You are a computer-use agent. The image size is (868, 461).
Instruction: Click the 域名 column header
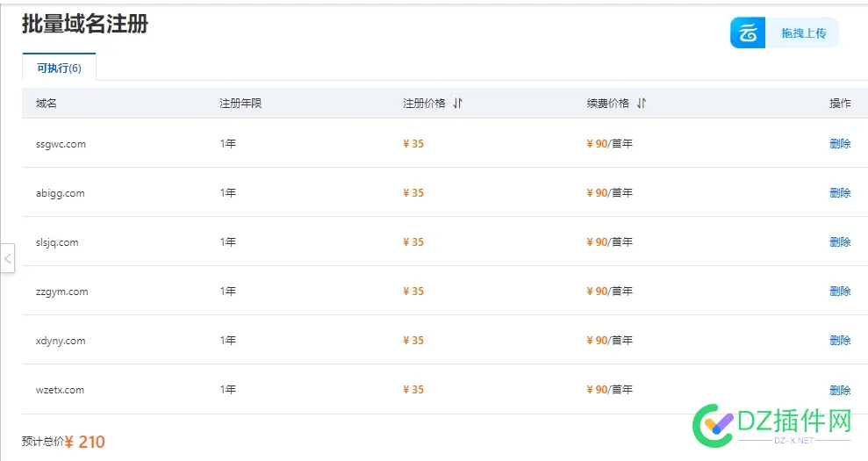(47, 104)
